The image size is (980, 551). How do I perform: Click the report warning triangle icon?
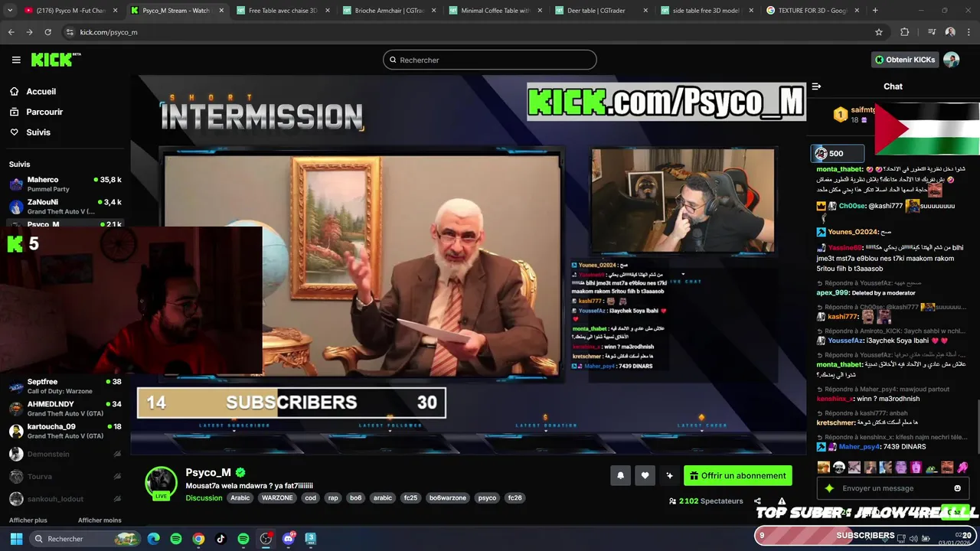782,501
